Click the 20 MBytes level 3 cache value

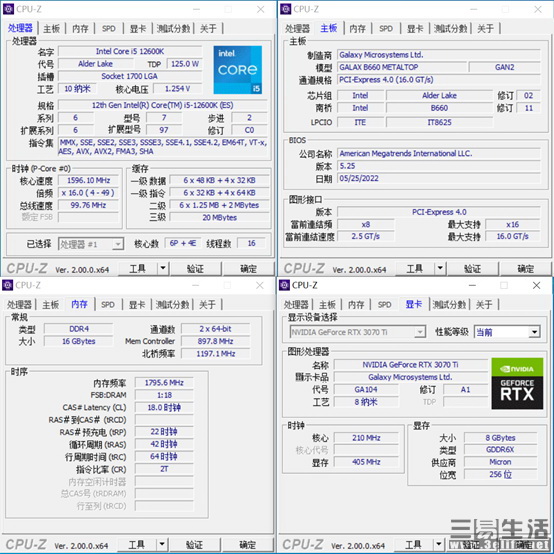point(219,218)
